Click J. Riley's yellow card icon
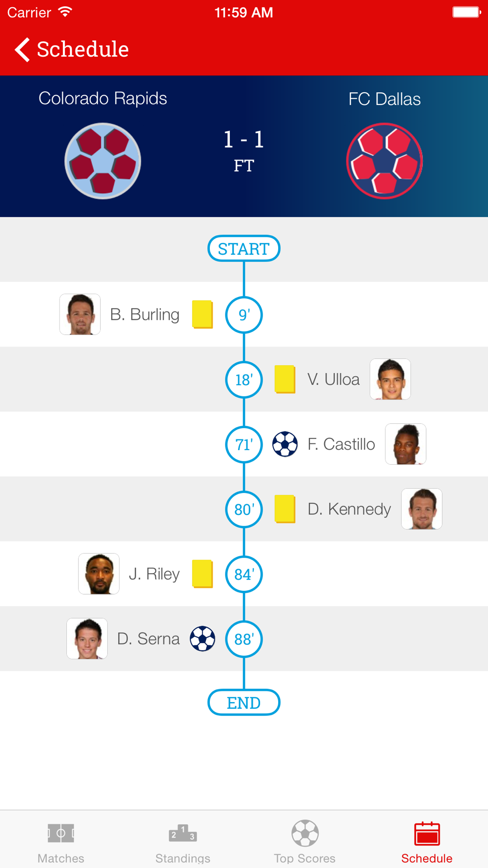 203,574
